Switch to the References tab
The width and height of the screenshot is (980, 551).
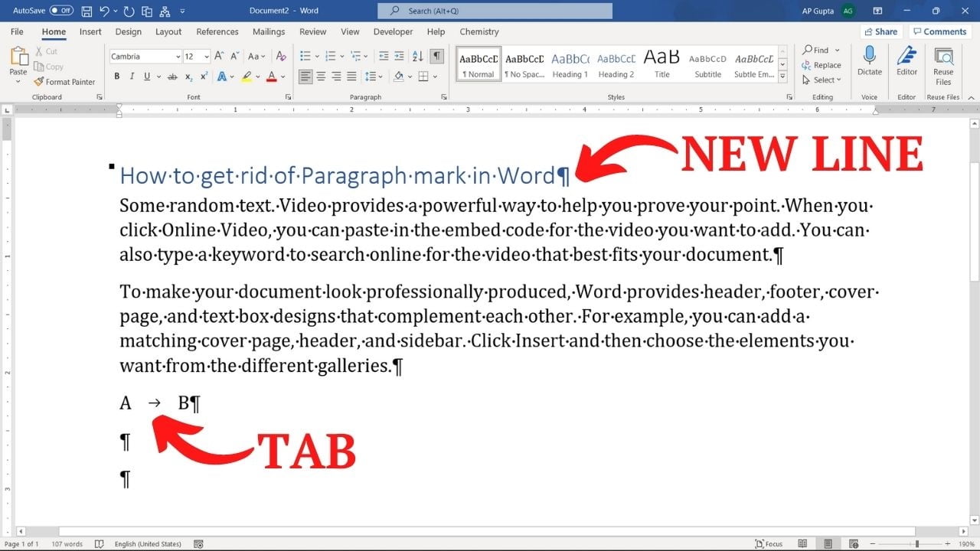coord(217,32)
